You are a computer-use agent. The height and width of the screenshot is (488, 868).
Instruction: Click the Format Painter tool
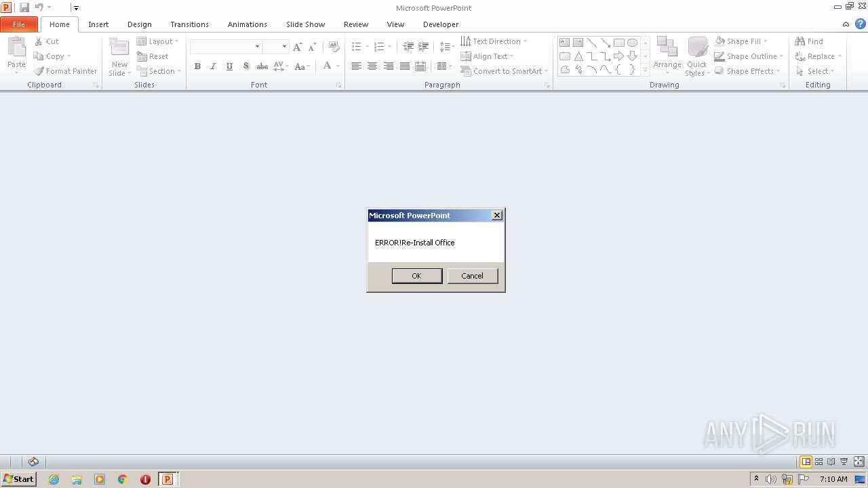(x=66, y=71)
